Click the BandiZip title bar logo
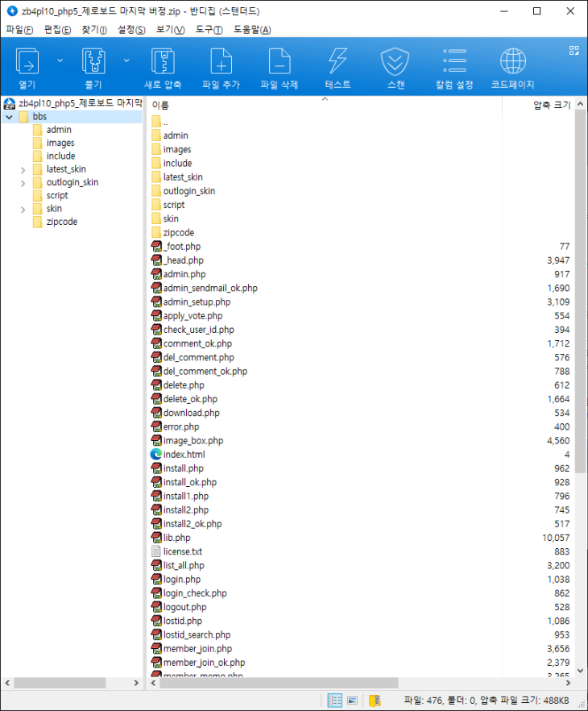Viewport: 588px width, 711px height. click(x=11, y=10)
